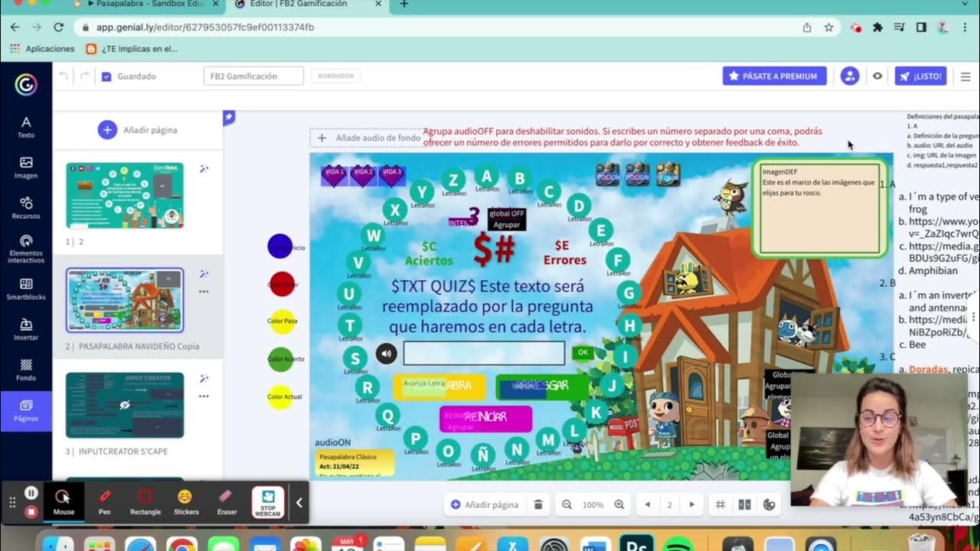Go to previous page arrow
This screenshot has width=980, height=551.
click(x=648, y=504)
